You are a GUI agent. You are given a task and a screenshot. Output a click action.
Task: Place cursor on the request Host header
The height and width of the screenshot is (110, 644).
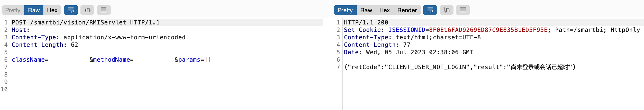20,30
